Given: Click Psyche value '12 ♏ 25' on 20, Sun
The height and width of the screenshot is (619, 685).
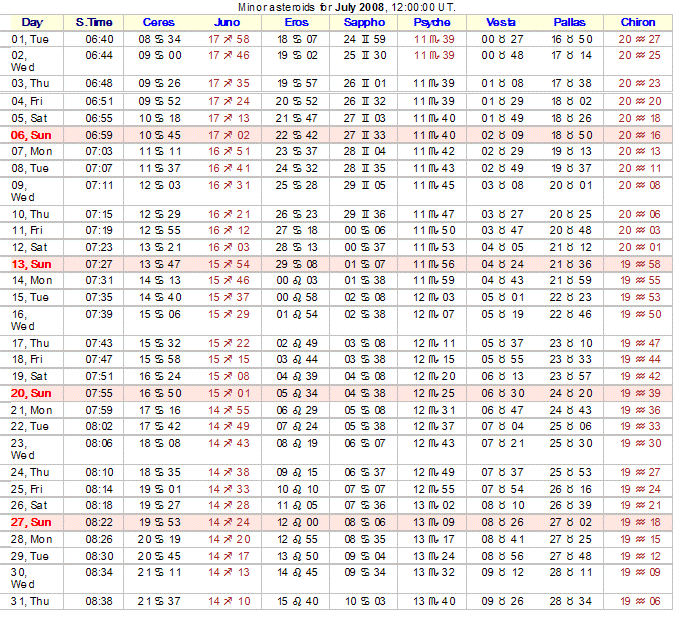Looking at the screenshot, I should (434, 393).
